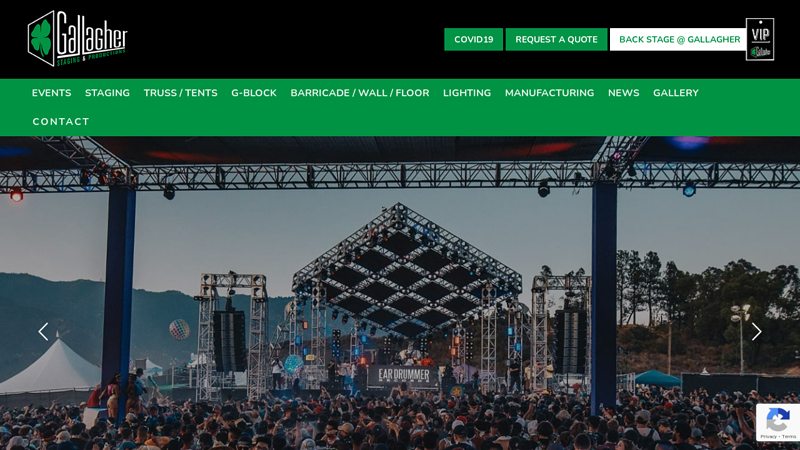800x450 pixels.
Task: Open the Events menu
Action: click(x=52, y=93)
